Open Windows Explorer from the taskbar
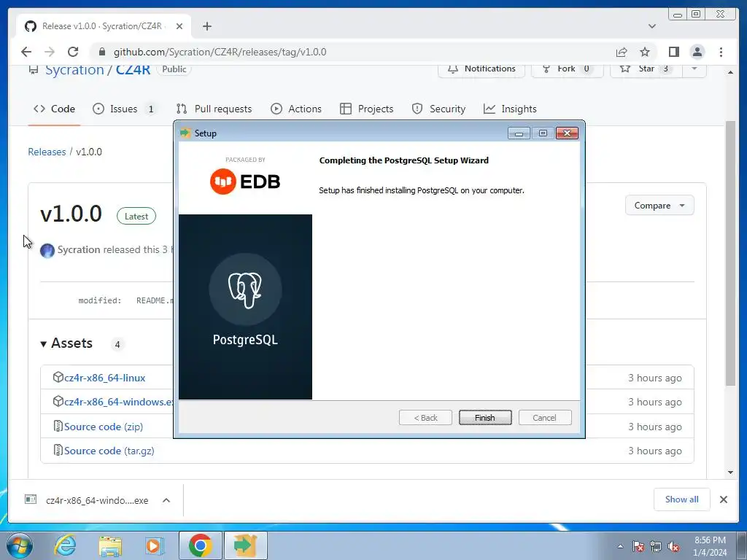Viewport: 747px width, 560px height. coord(110,545)
